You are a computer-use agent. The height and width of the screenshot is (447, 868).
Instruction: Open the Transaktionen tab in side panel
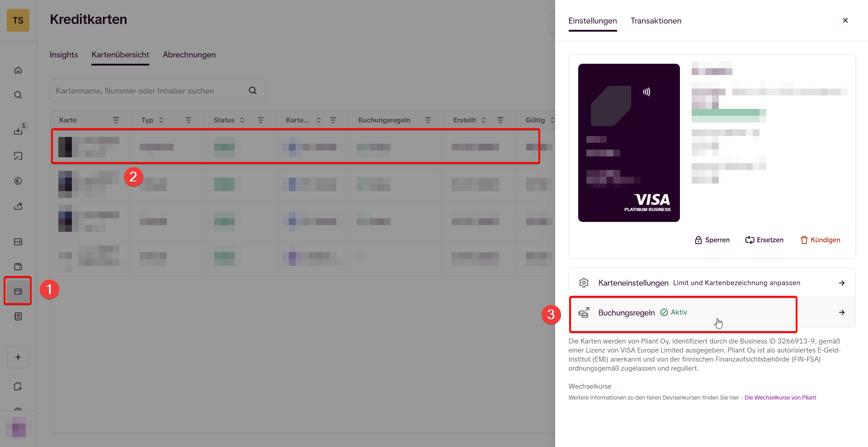(656, 21)
